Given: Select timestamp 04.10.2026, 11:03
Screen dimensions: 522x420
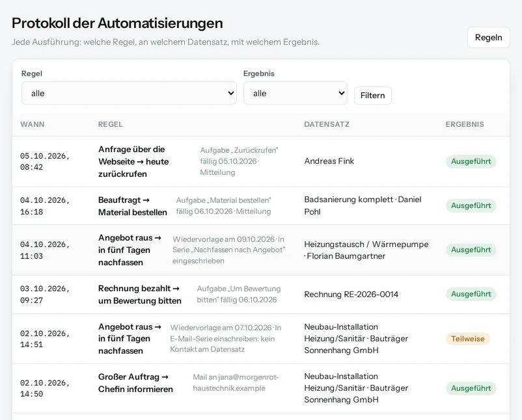Looking at the screenshot, I should click(x=45, y=250).
